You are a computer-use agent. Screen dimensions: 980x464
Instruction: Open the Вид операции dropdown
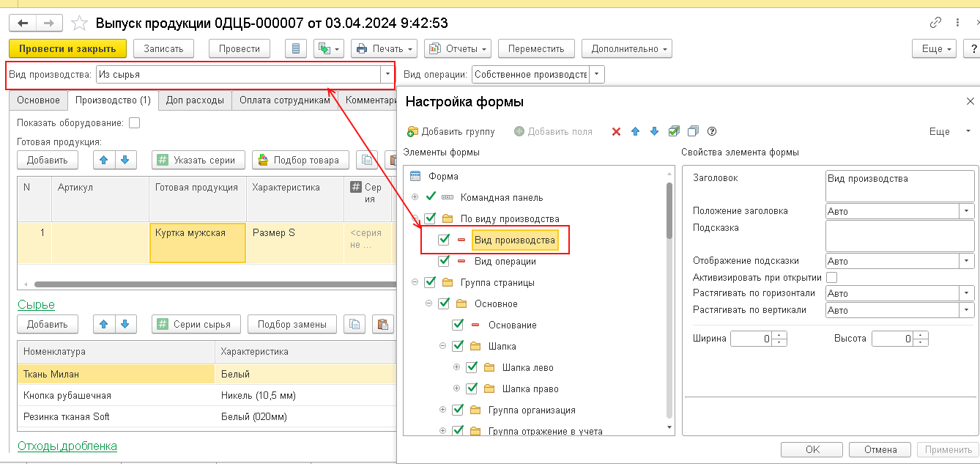pyautogui.click(x=598, y=74)
